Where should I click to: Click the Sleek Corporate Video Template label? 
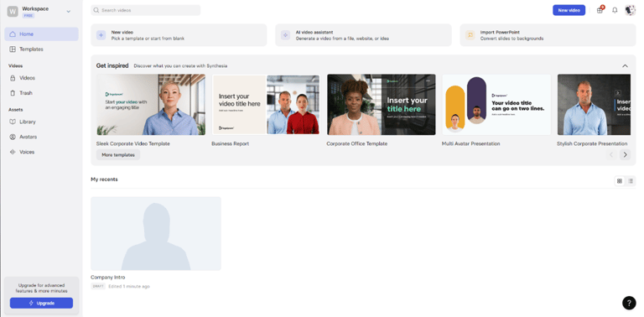tap(133, 143)
